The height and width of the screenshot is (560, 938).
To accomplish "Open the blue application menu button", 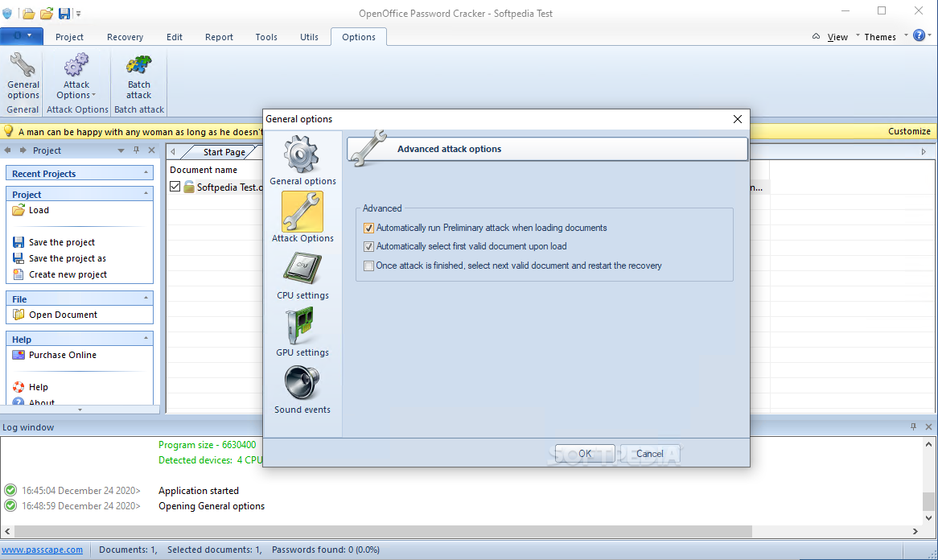I will pyautogui.click(x=22, y=36).
